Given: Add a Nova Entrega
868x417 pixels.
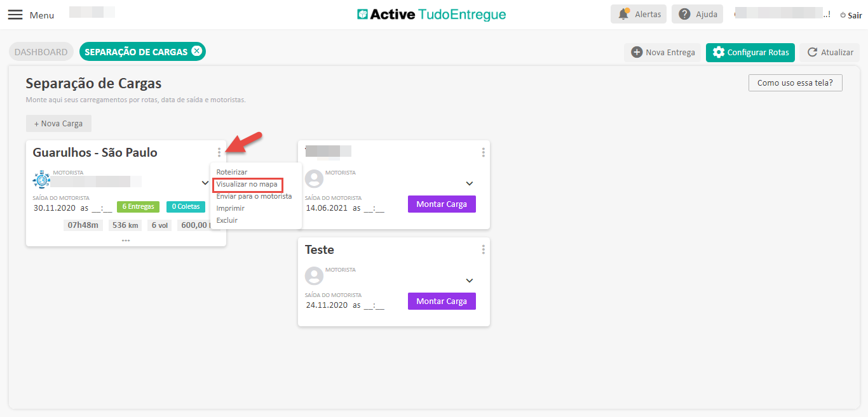Looking at the screenshot, I should pos(663,53).
